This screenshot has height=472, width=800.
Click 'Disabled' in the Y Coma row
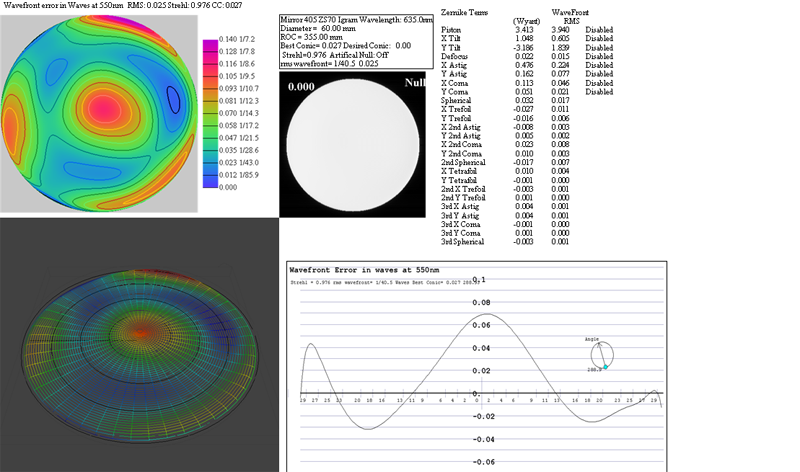click(x=599, y=92)
